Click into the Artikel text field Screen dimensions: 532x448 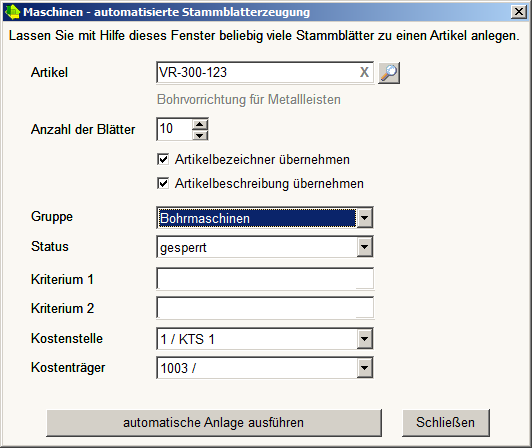tap(258, 72)
